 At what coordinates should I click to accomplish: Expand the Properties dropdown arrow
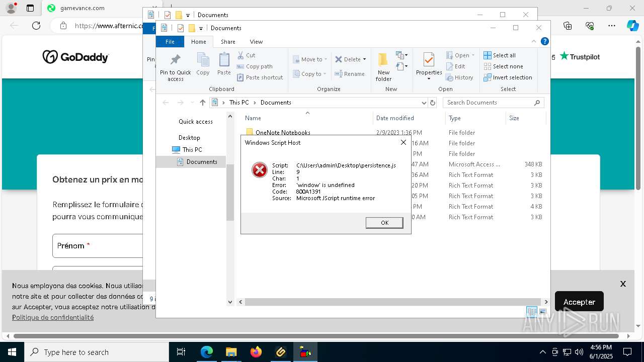pos(429,78)
